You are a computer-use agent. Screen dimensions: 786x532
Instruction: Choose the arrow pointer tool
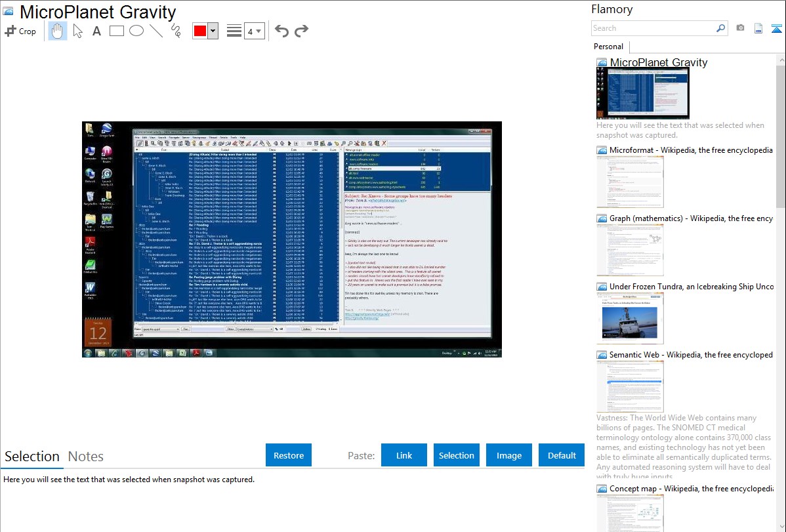[77, 31]
